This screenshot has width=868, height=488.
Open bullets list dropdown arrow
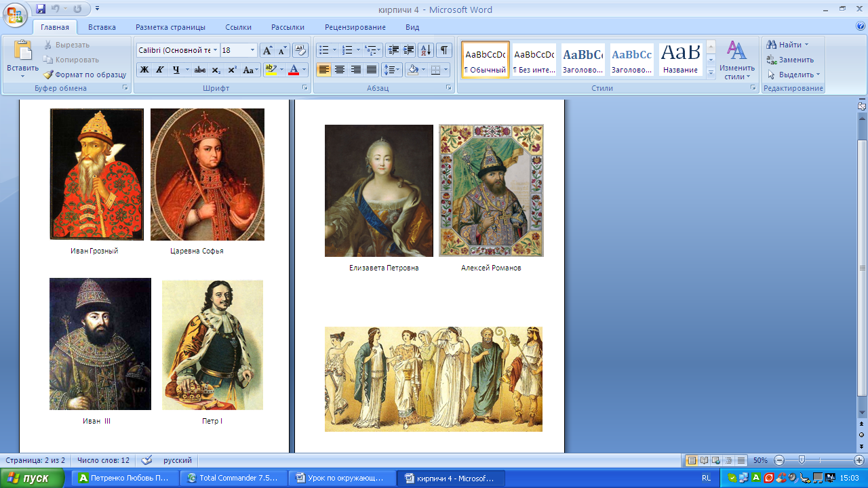click(334, 50)
